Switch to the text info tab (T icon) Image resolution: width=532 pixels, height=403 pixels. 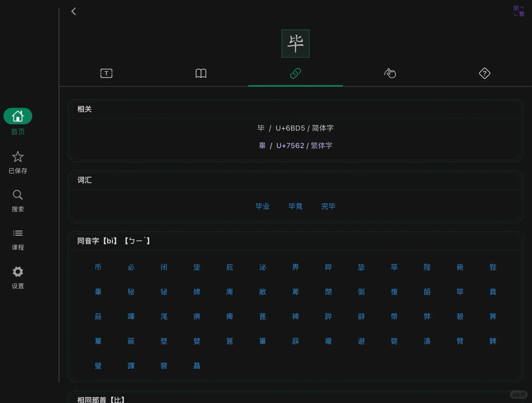pos(106,73)
